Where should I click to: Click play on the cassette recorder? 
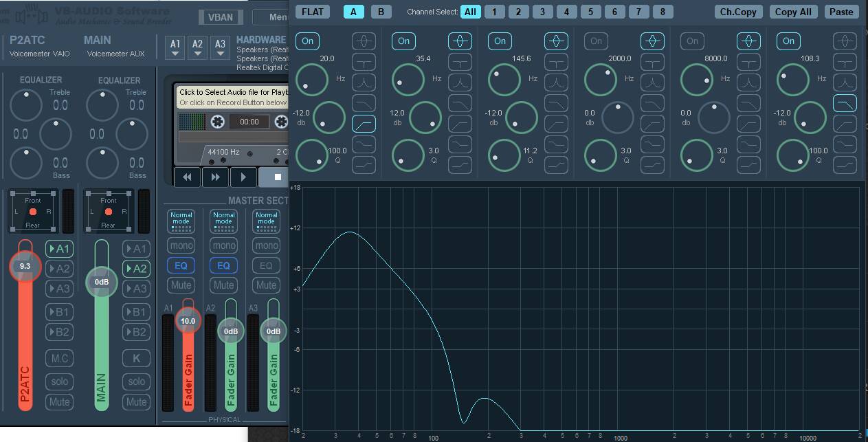point(243,177)
